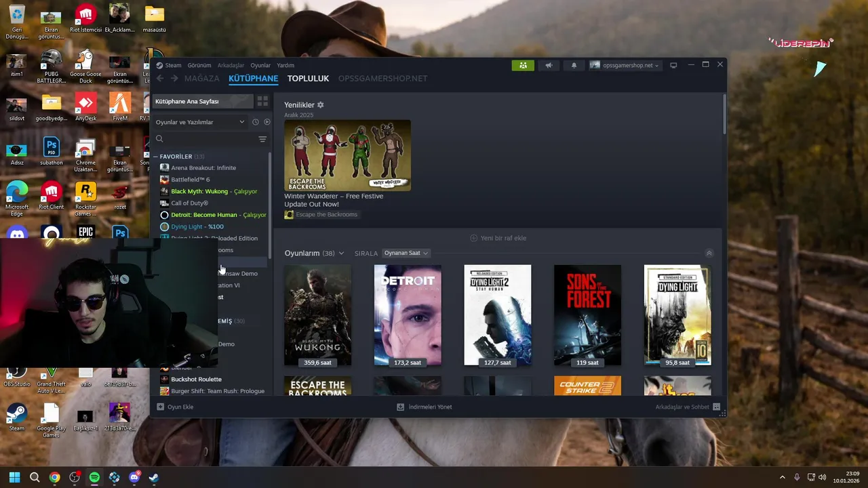Toggle the library collections grid view
The image size is (868, 488).
(262, 101)
